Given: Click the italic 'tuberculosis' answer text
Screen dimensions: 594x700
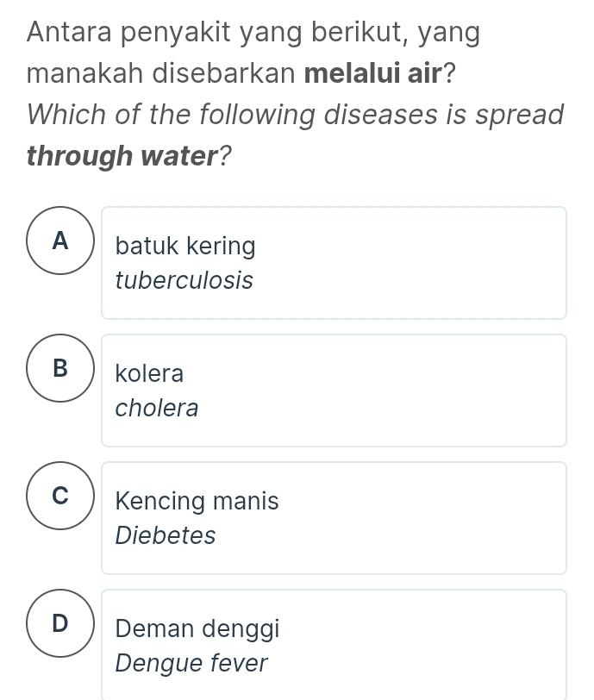Looking at the screenshot, I should click(x=184, y=280).
